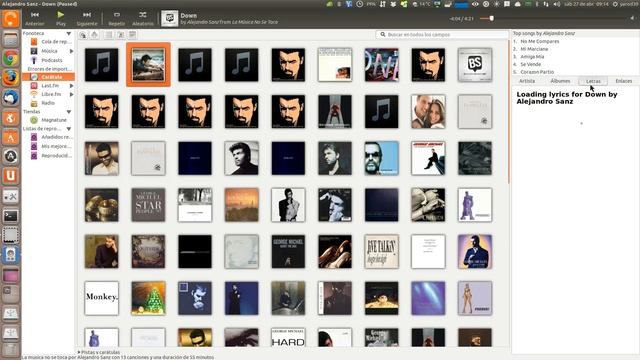Click 'Amiga Mía' in top songs

(x=532, y=57)
